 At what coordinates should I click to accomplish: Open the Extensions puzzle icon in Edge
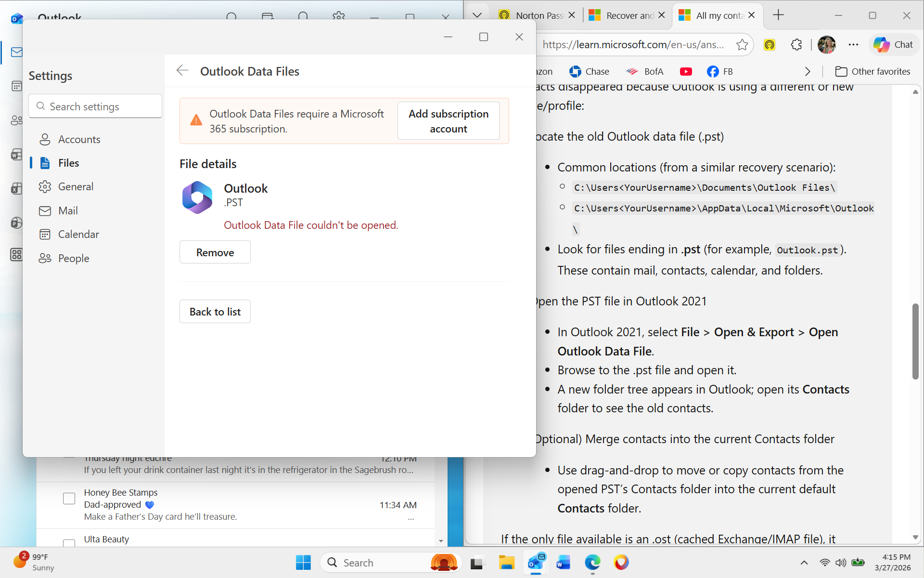[796, 45]
